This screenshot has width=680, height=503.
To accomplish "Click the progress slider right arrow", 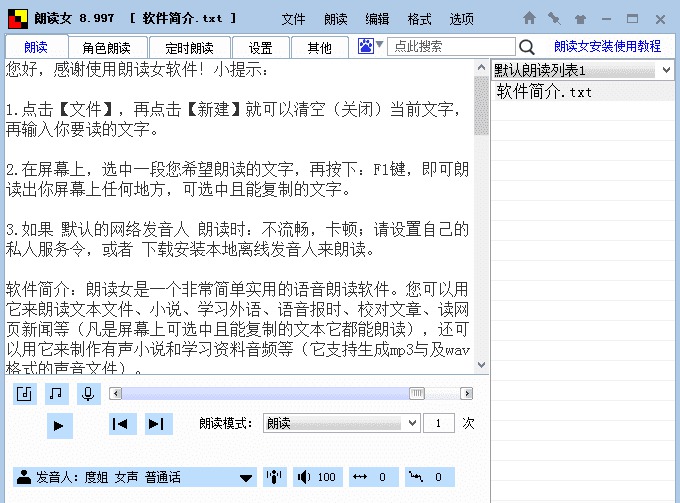I will coord(467,393).
